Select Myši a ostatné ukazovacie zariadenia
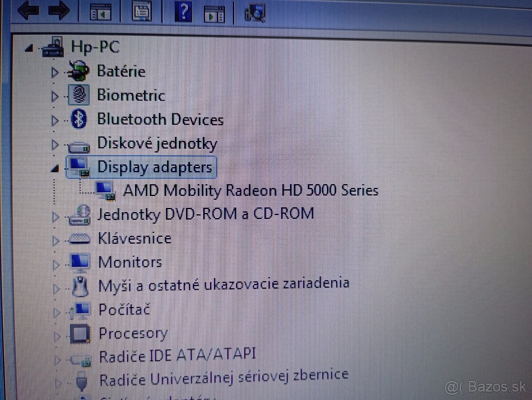This screenshot has width=532, height=400. pyautogui.click(x=224, y=284)
